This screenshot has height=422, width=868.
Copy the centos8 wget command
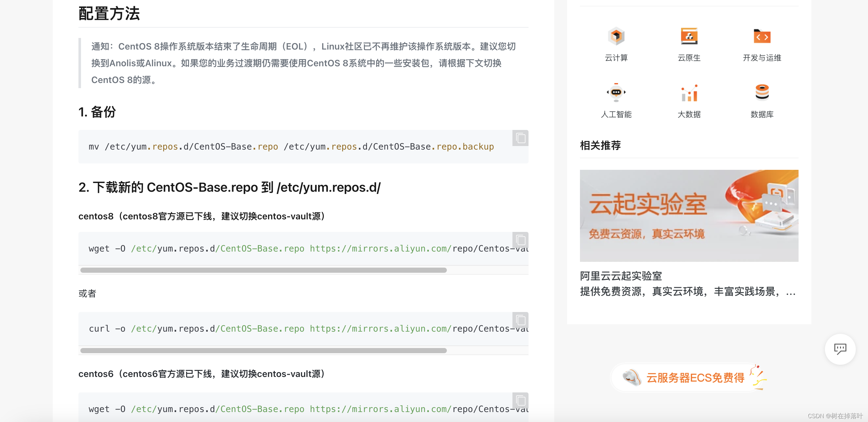point(520,240)
